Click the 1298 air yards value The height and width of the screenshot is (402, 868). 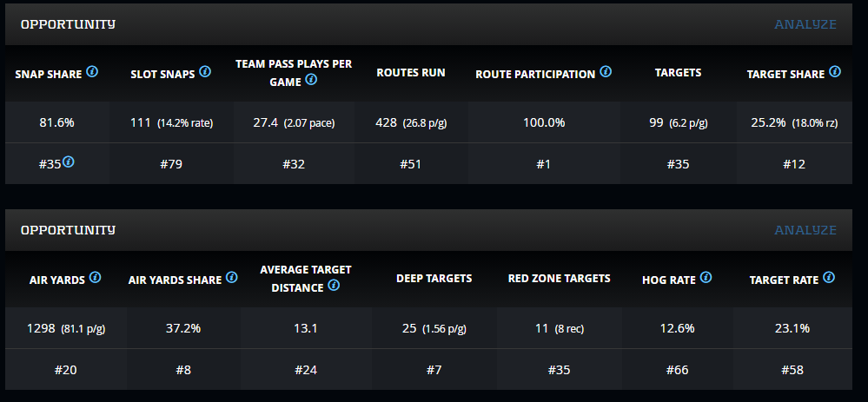40,328
